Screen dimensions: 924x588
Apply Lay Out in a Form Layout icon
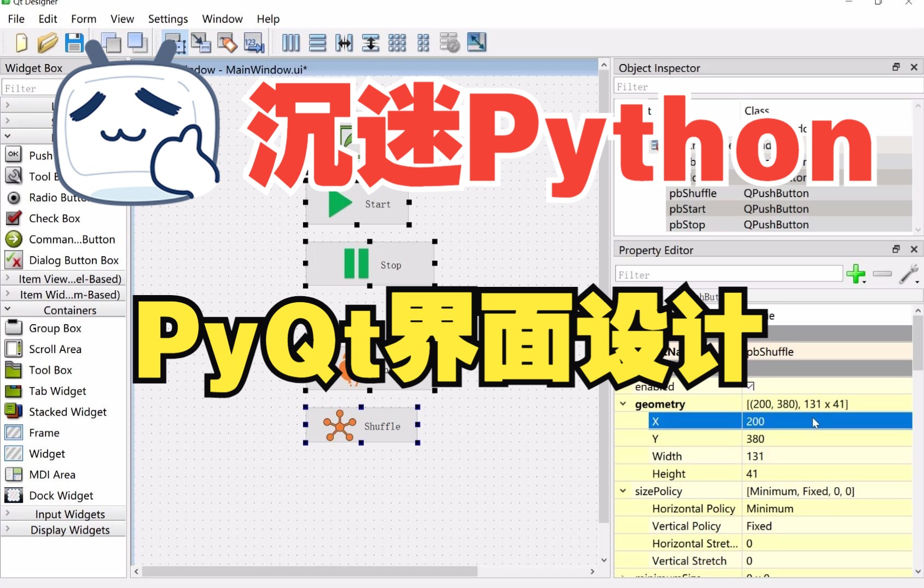(x=423, y=43)
